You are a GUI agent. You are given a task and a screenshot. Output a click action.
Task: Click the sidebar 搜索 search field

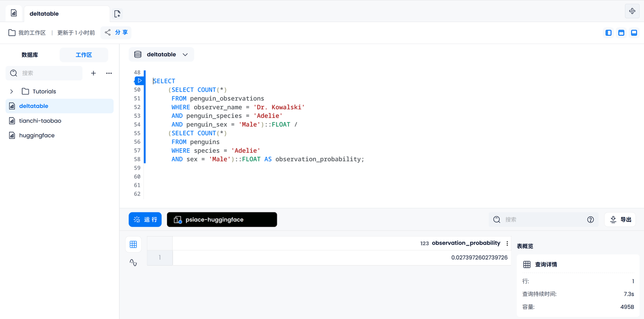tap(44, 73)
